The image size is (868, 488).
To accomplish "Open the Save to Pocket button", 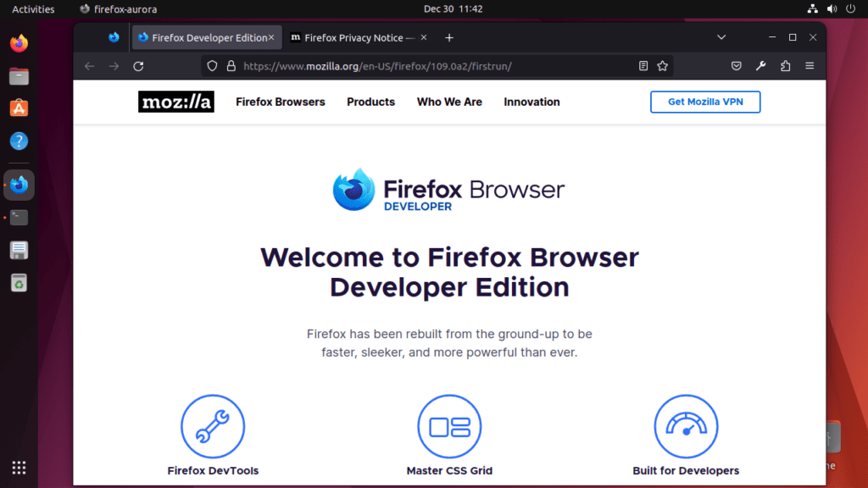I will pyautogui.click(x=737, y=66).
